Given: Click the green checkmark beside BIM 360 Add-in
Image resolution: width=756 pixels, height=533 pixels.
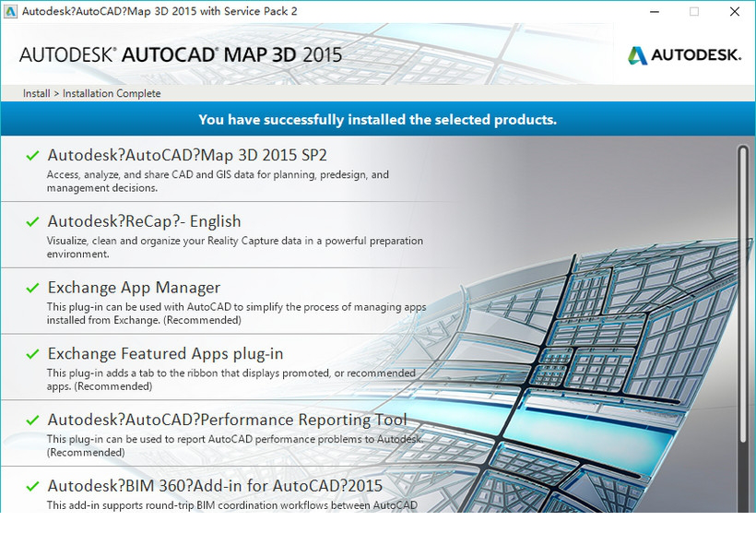Looking at the screenshot, I should pyautogui.click(x=32, y=486).
